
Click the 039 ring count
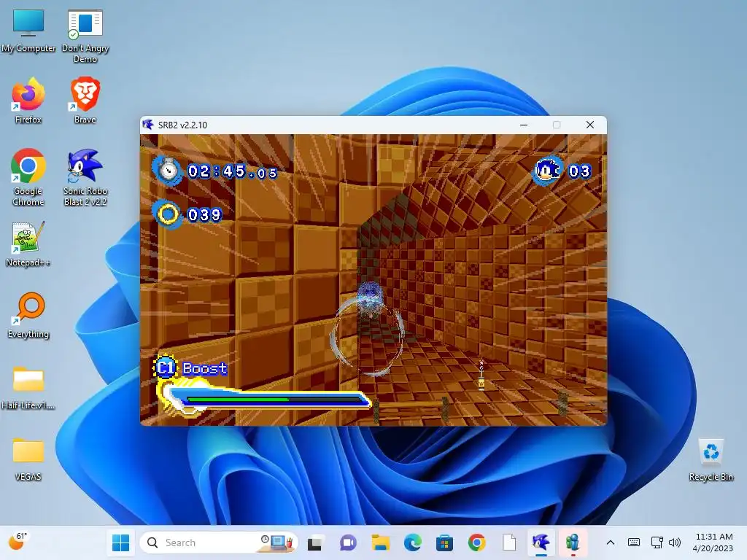(x=204, y=215)
